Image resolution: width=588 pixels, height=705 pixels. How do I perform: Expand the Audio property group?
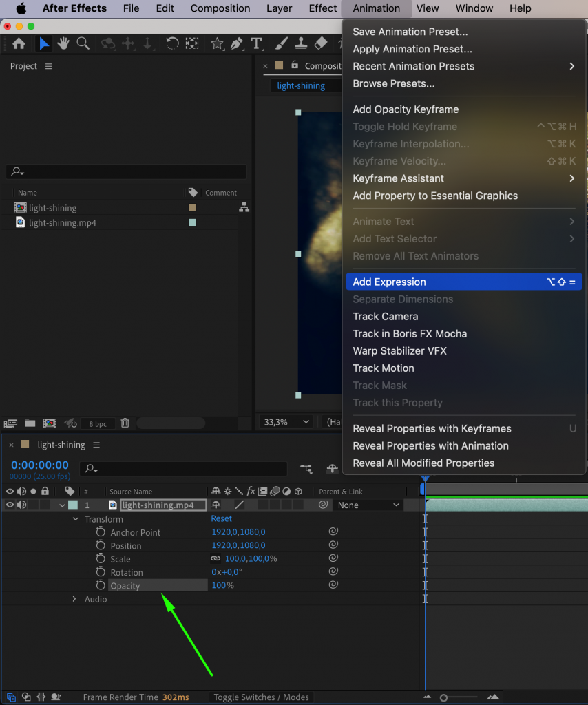click(x=74, y=599)
